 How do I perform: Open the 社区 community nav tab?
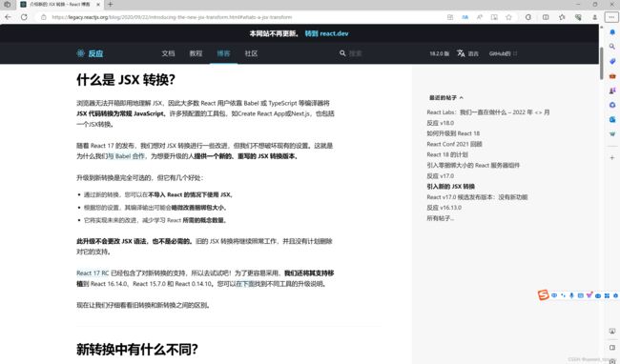click(251, 53)
